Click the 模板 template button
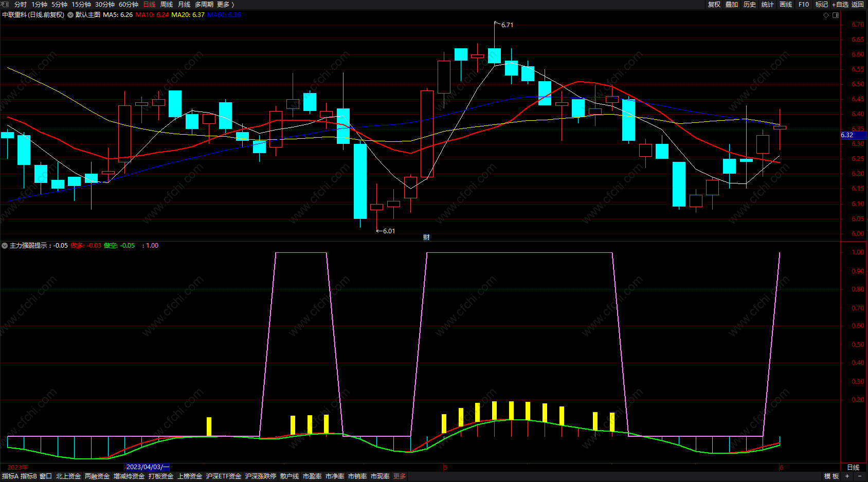Screen dimensions: 868x482 [831, 476]
